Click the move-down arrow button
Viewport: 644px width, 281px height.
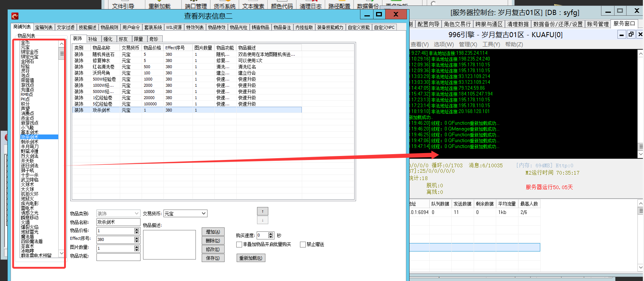tap(262, 220)
